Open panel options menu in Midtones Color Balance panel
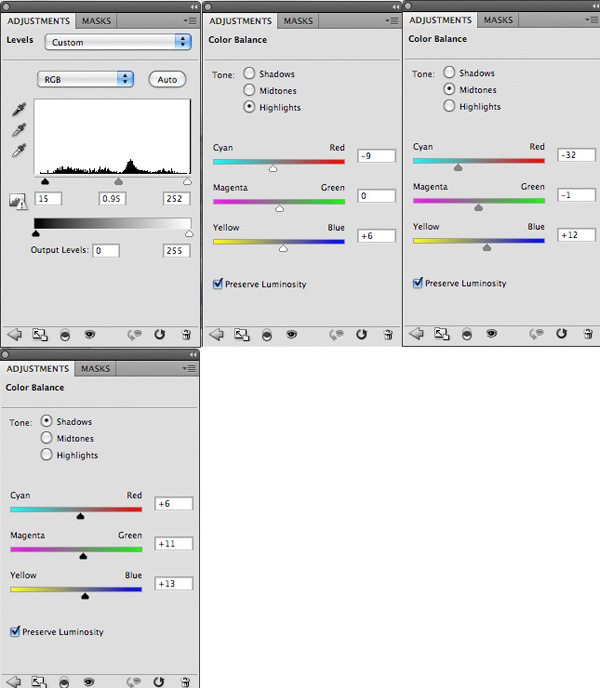600x688 pixels. (x=592, y=20)
